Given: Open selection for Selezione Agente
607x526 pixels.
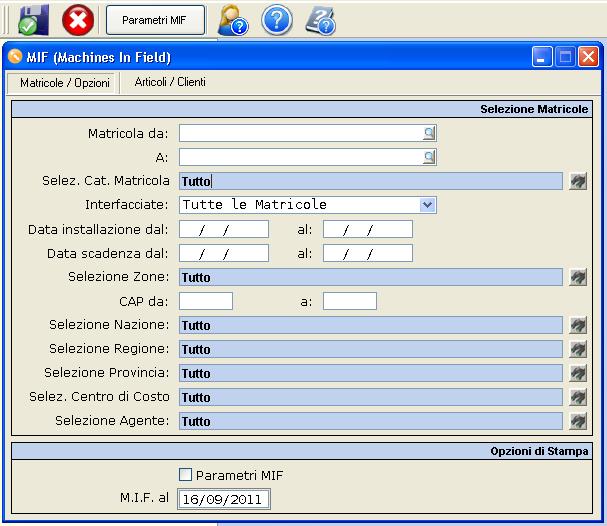Looking at the screenshot, I should [x=578, y=421].
